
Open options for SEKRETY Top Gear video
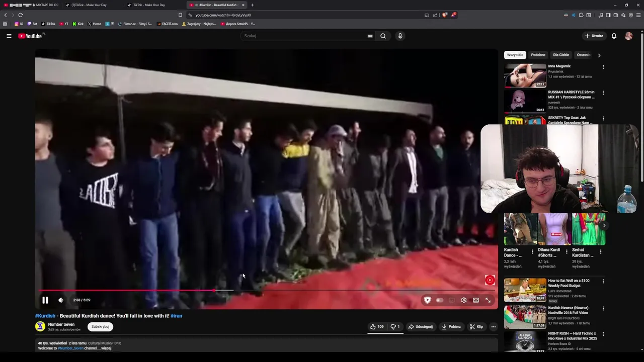pyautogui.click(x=603, y=119)
